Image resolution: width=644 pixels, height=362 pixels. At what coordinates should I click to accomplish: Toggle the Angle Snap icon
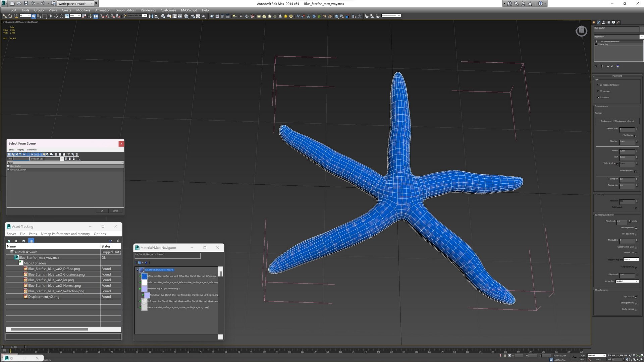107,16
